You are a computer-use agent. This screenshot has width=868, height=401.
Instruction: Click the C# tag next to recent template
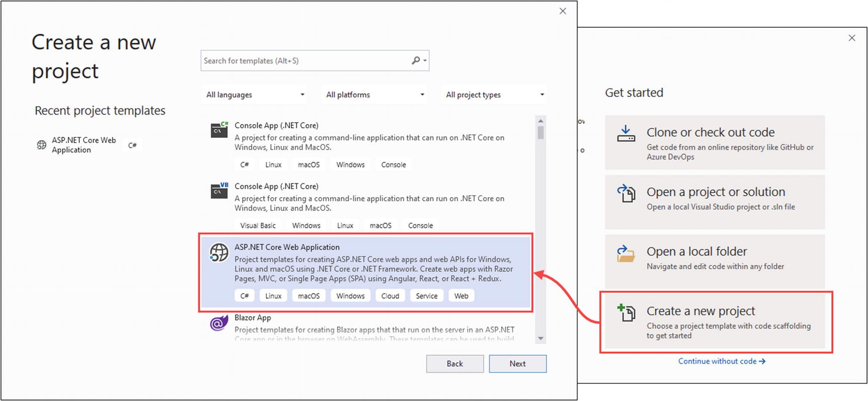click(132, 145)
